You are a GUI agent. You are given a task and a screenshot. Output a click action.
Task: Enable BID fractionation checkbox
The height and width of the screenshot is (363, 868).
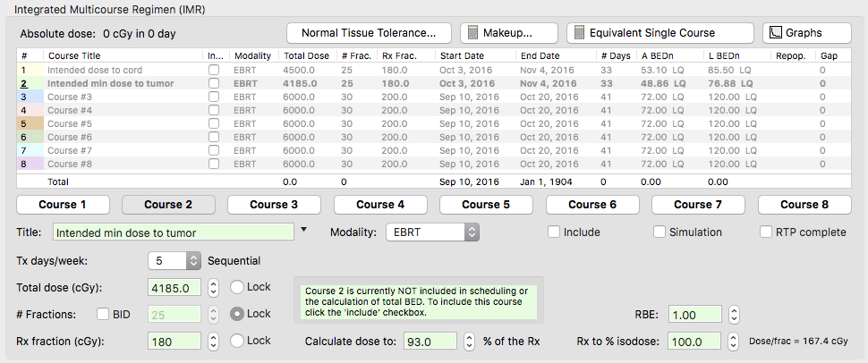103,315
